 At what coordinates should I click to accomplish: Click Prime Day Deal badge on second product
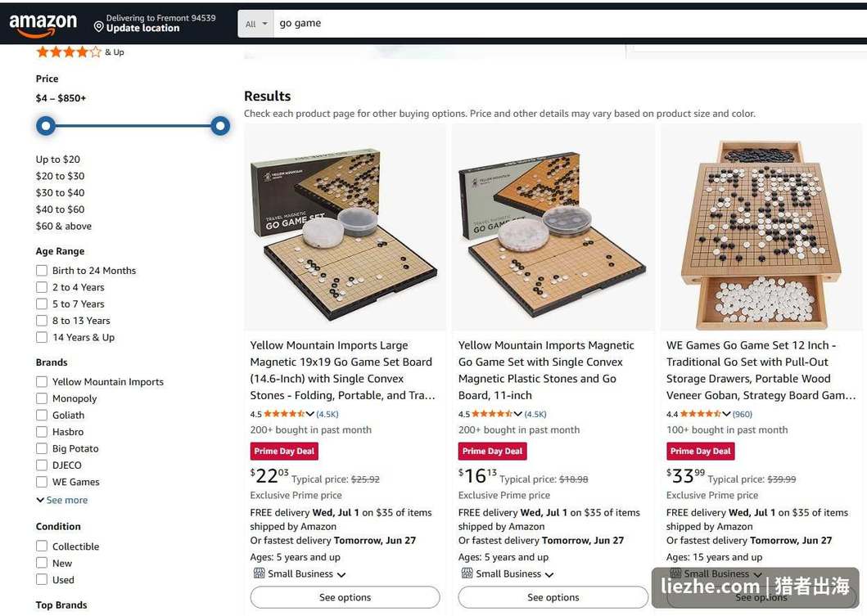492,451
